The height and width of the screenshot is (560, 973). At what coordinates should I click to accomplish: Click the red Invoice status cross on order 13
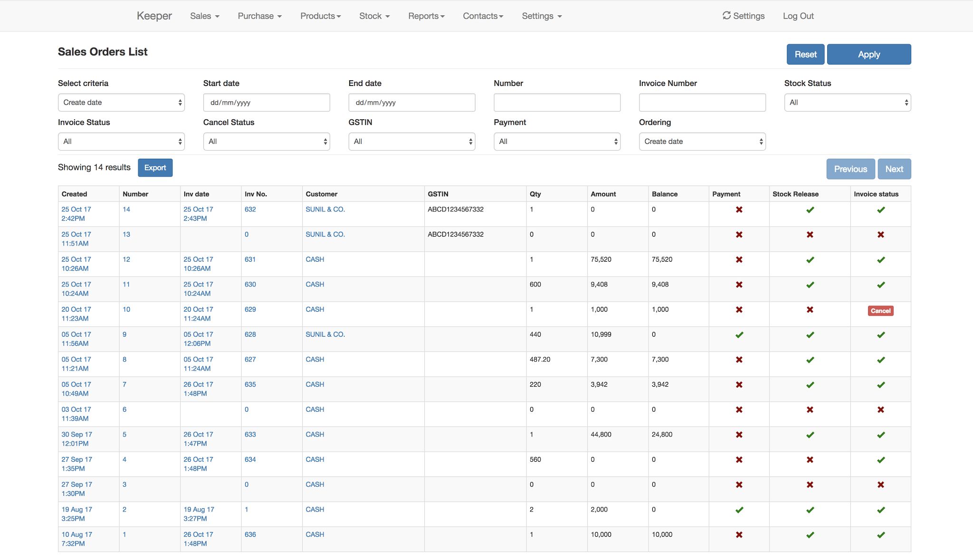[x=881, y=235]
